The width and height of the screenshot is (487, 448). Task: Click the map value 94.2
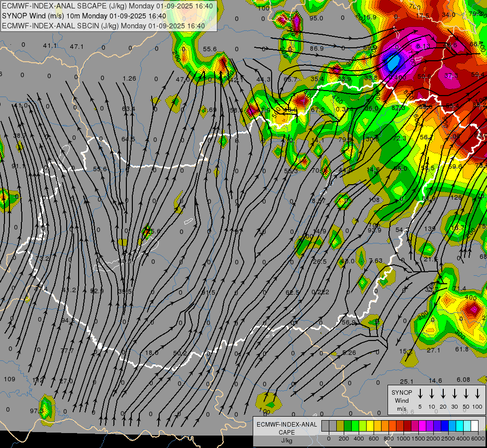point(68,320)
